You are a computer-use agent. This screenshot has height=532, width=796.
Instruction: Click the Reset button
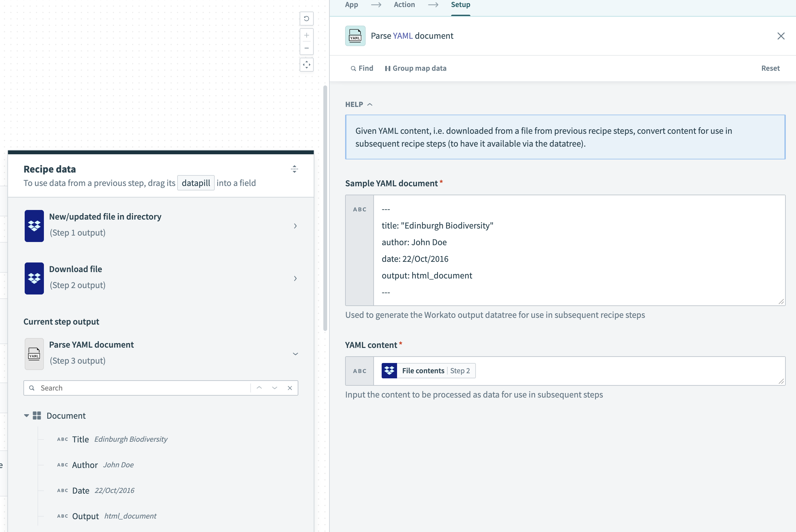[x=770, y=68]
